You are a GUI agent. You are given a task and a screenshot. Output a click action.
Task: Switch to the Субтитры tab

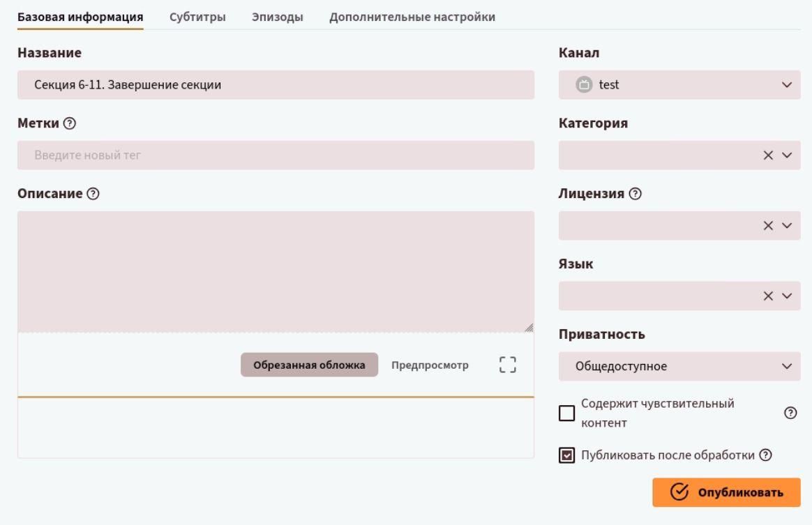coord(197,17)
